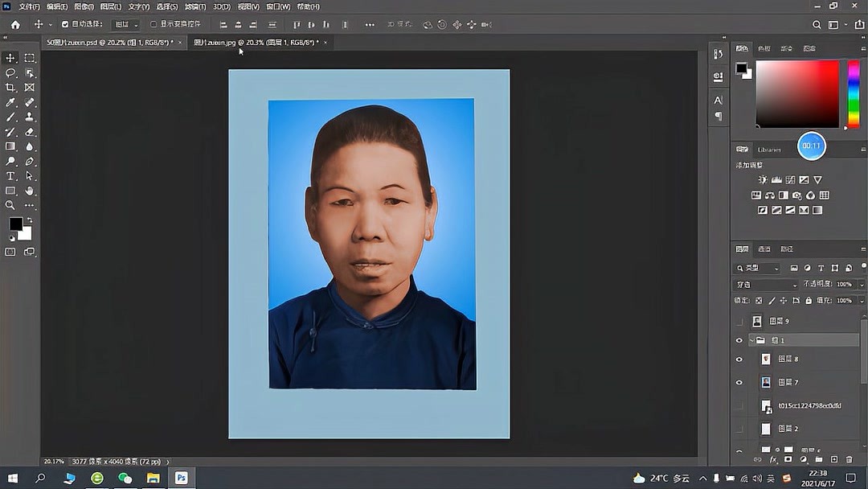Select the Zoom tool
868x489 pixels.
[10, 204]
